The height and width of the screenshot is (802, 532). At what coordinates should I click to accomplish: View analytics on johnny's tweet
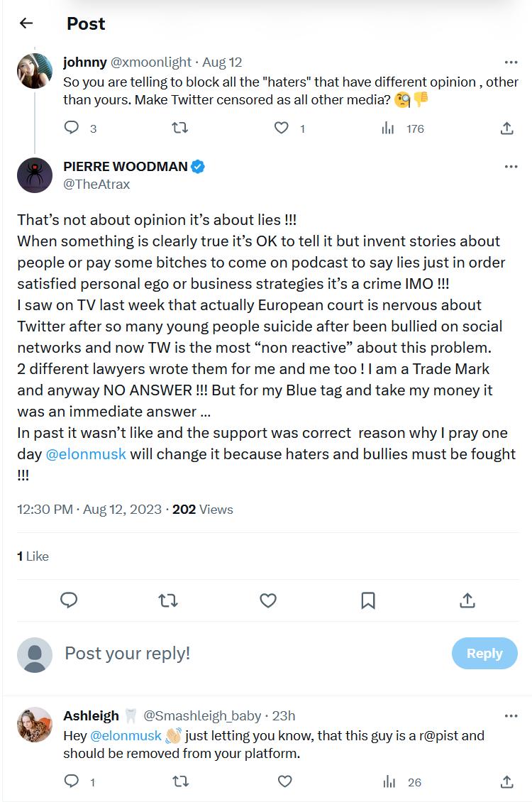tap(389, 128)
